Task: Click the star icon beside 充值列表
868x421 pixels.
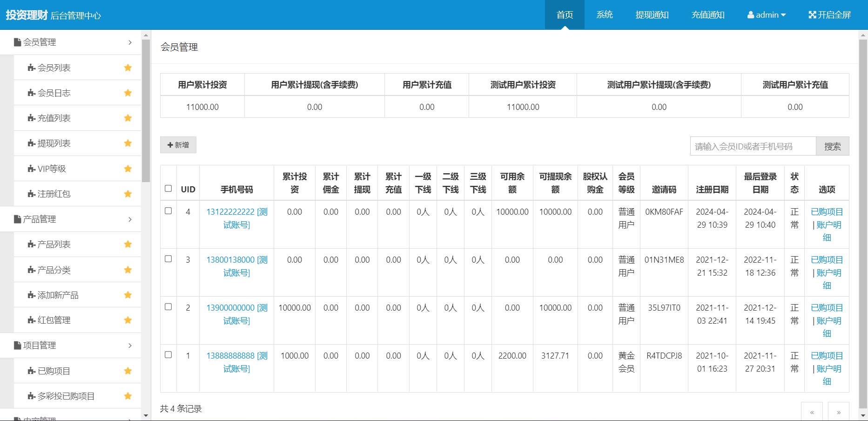Action: tap(128, 118)
